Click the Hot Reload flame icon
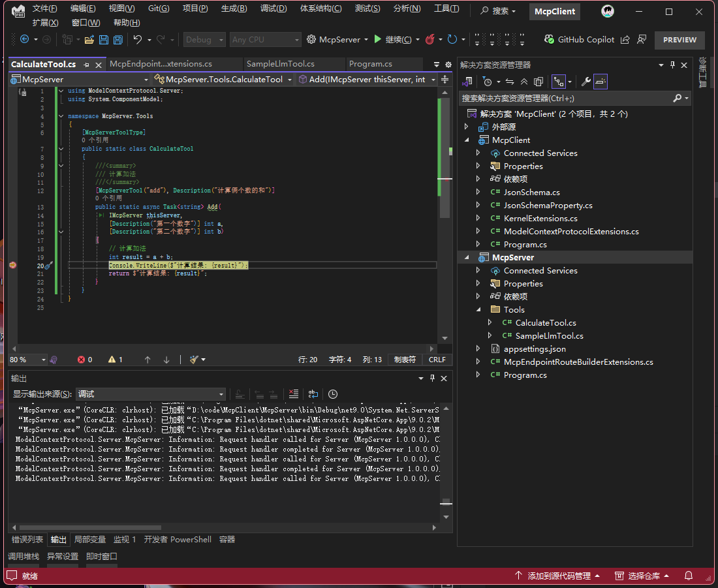Viewport: 718px width, 588px height. coord(429,40)
